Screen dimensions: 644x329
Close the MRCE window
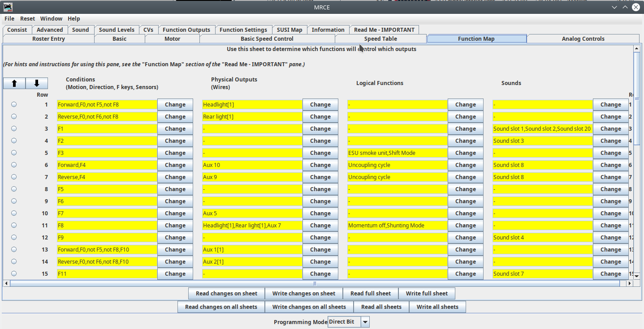[636, 7]
